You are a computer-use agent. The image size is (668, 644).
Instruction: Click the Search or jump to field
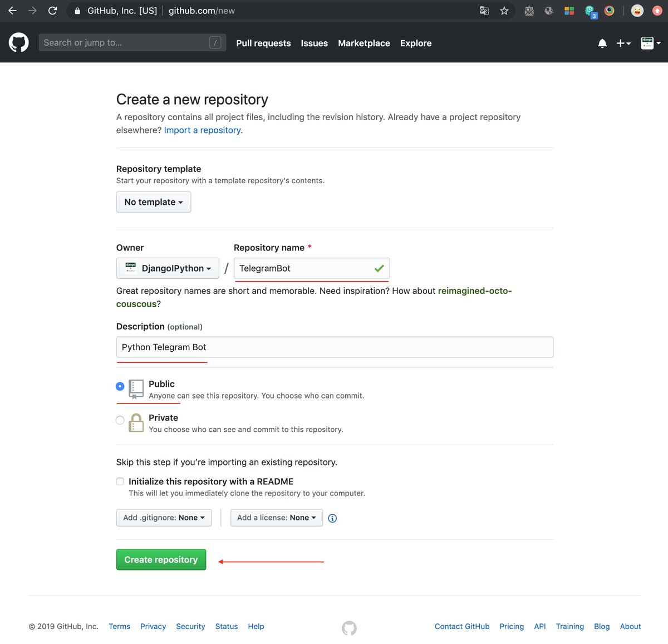pyautogui.click(x=132, y=42)
